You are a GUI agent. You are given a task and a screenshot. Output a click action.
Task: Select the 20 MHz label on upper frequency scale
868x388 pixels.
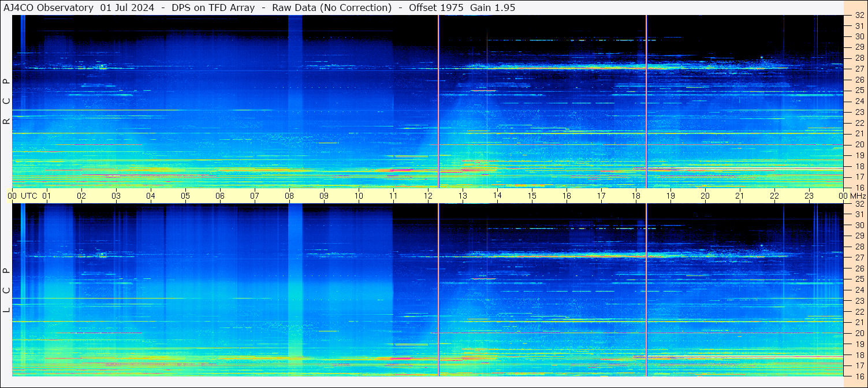(x=859, y=144)
